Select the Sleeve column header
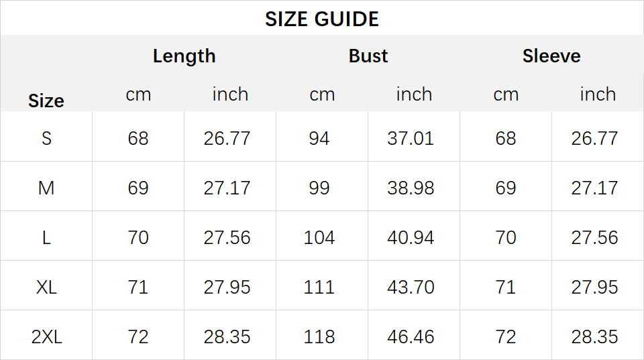The width and height of the screenshot is (644, 360). pyautogui.click(x=551, y=56)
